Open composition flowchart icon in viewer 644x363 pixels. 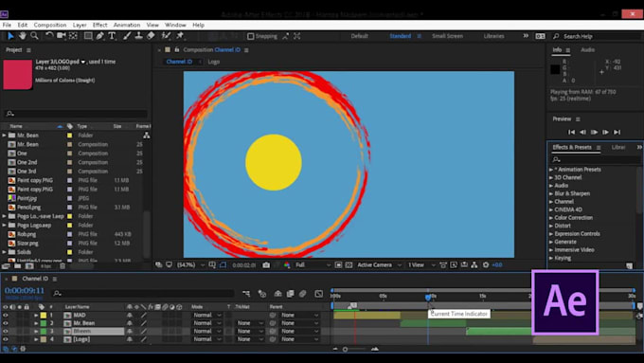pyautogui.click(x=474, y=265)
